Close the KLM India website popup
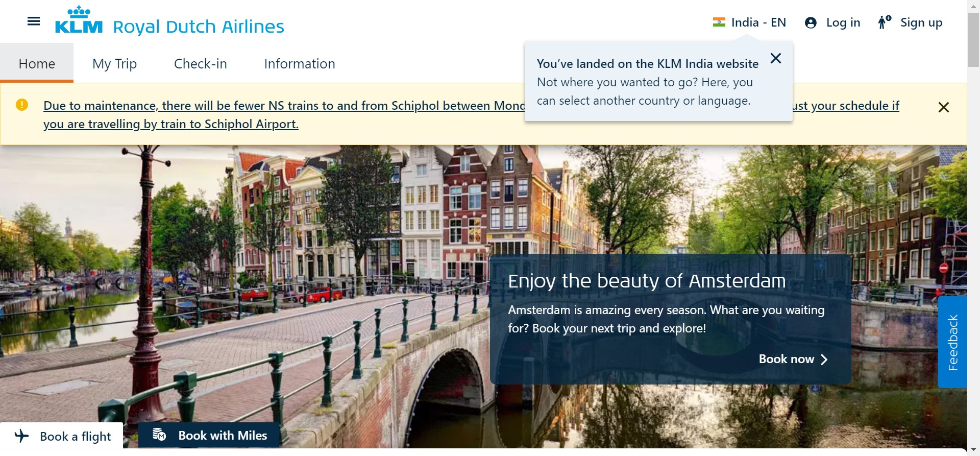 click(776, 59)
